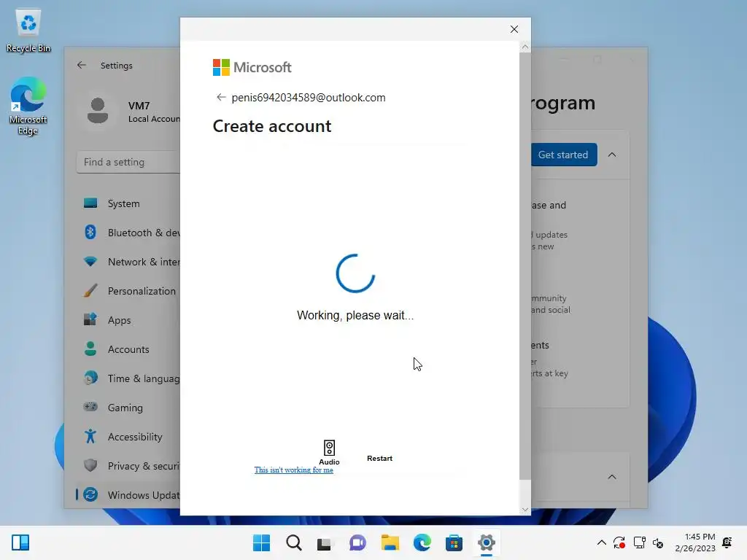Launch Edge from the taskbar
The image size is (747, 560).
(422, 542)
